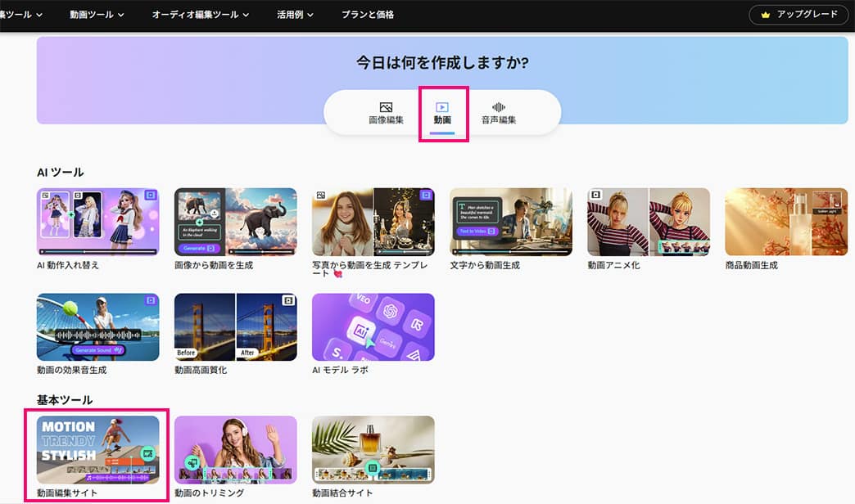Open the 動画の効果音生成 thumbnail
The height and width of the screenshot is (504, 855).
pos(98,327)
